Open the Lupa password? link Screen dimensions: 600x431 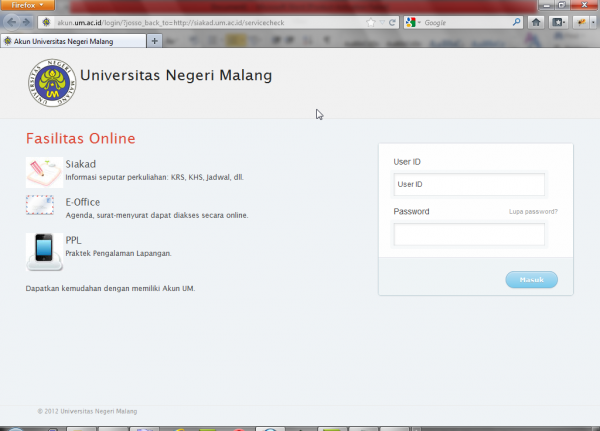(533, 211)
